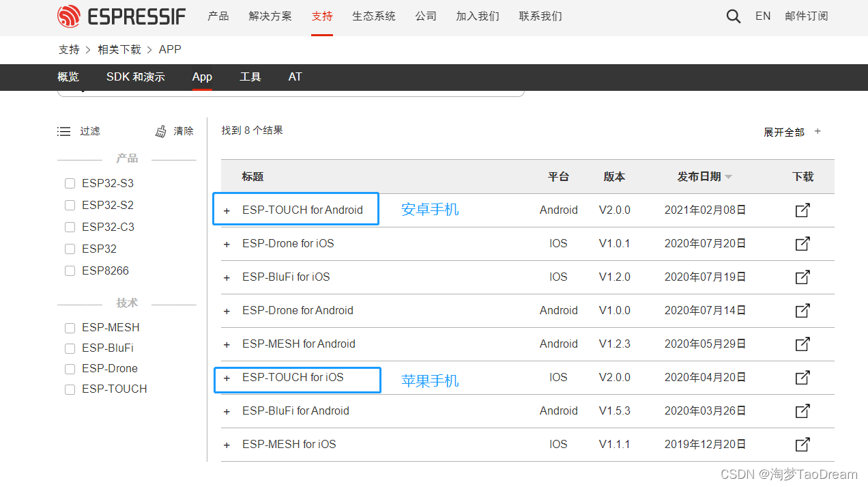This screenshot has width=868, height=487.
Task: Check the ESP32-S2 product filter
Action: click(x=70, y=206)
